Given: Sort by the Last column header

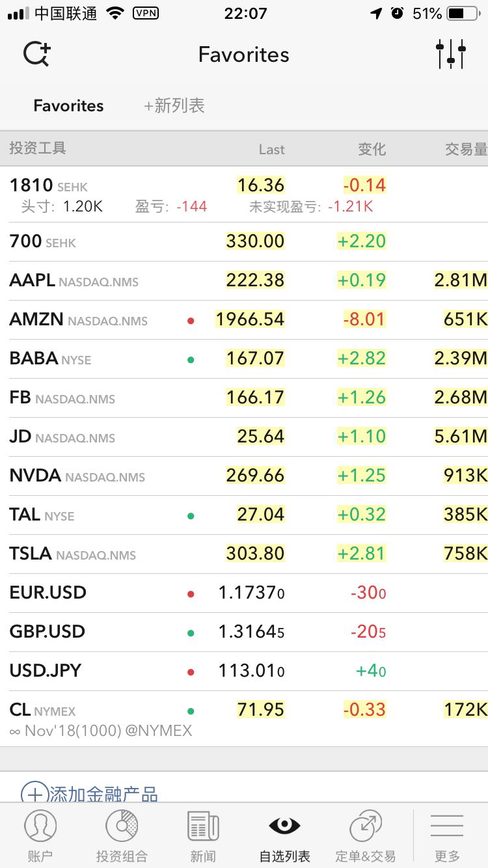Looking at the screenshot, I should (x=271, y=149).
